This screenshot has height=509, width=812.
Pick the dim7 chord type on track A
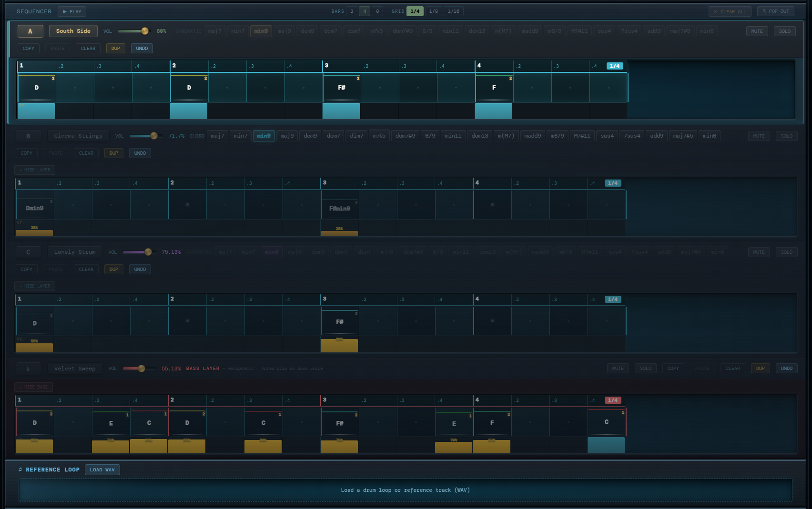point(354,30)
